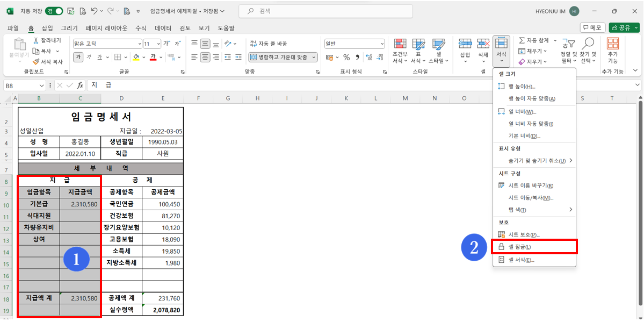Switch to the 수식 Formulas tab
Image resolution: width=644 pixels, height=329 pixels.
(141, 28)
